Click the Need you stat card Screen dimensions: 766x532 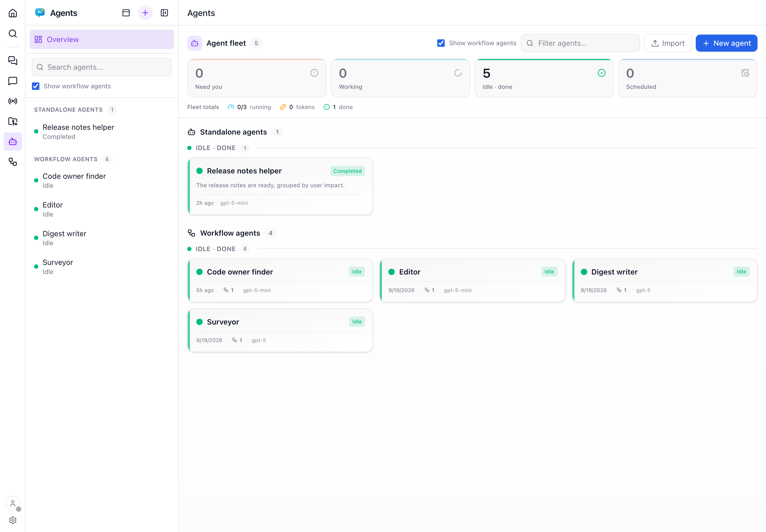[257, 78]
